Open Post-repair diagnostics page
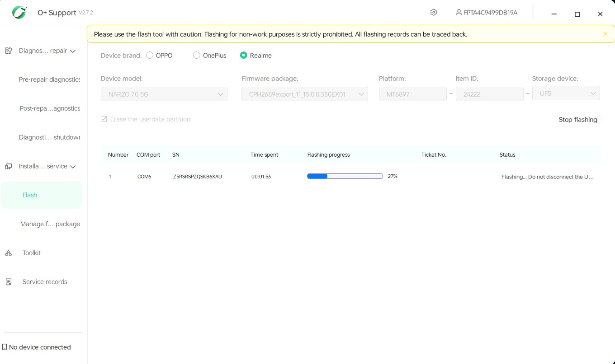The width and height of the screenshot is (615, 364). tap(50, 108)
